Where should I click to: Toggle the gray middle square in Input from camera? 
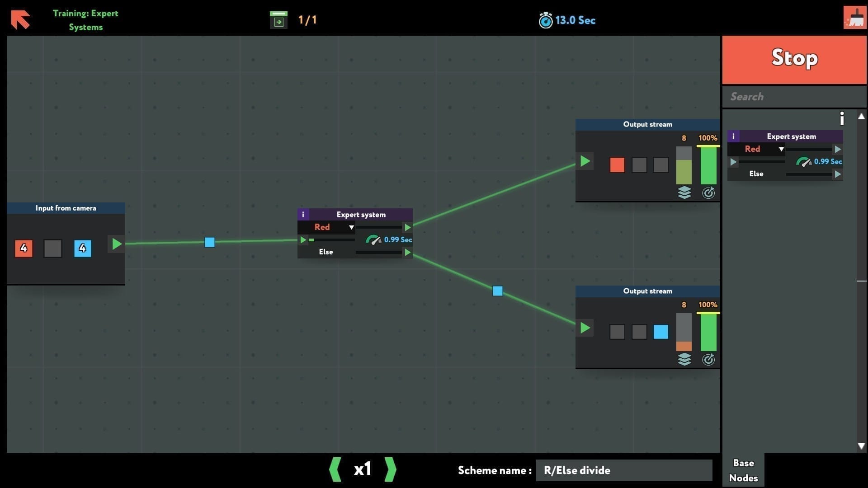coord(53,249)
